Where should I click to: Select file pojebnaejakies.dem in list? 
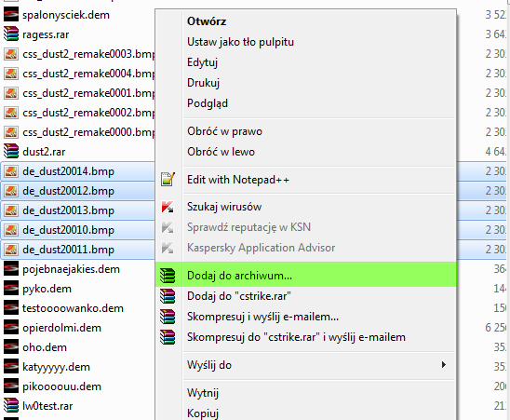(71, 269)
